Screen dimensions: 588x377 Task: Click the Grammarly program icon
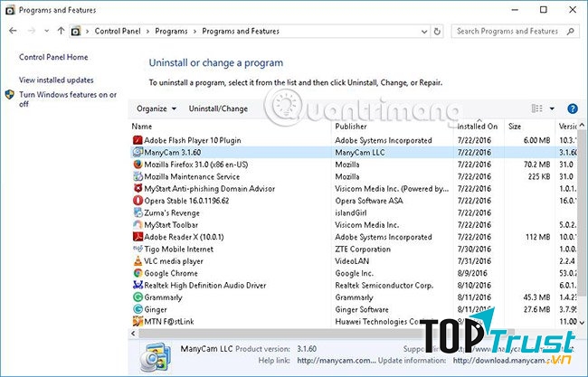[138, 297]
